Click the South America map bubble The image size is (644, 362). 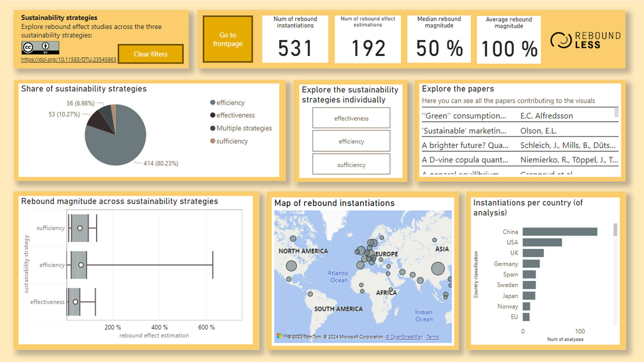310,294
